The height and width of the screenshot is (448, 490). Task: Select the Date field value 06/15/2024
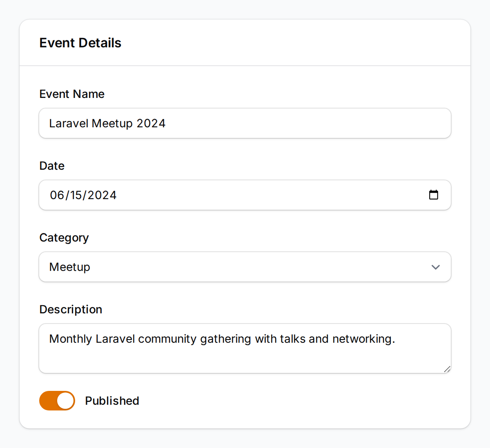(83, 195)
